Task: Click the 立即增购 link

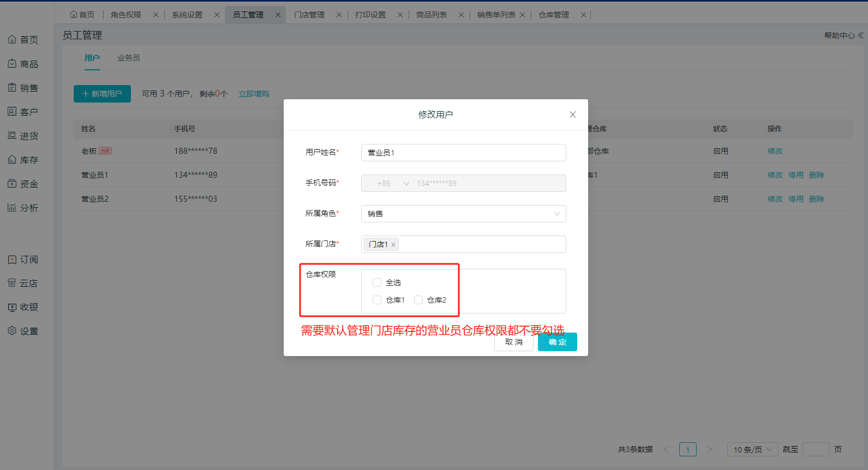Action: (254, 94)
